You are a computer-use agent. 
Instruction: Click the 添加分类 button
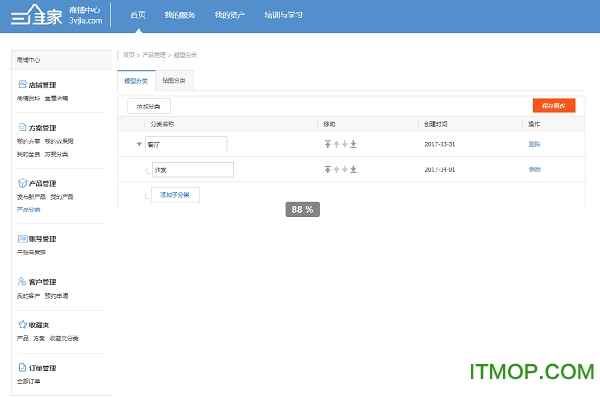(149, 106)
